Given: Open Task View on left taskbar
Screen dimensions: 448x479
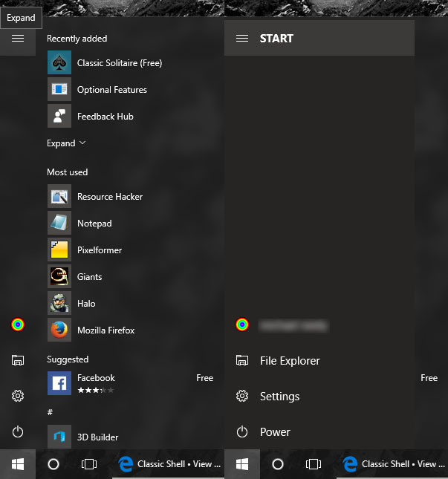Looking at the screenshot, I should [89, 464].
